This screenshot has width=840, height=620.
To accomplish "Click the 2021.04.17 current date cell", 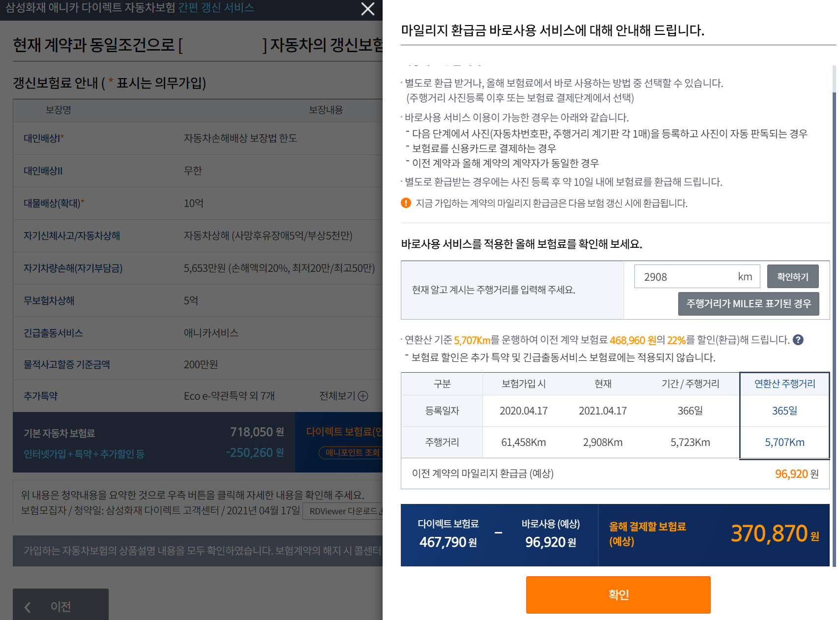I will click(602, 411).
